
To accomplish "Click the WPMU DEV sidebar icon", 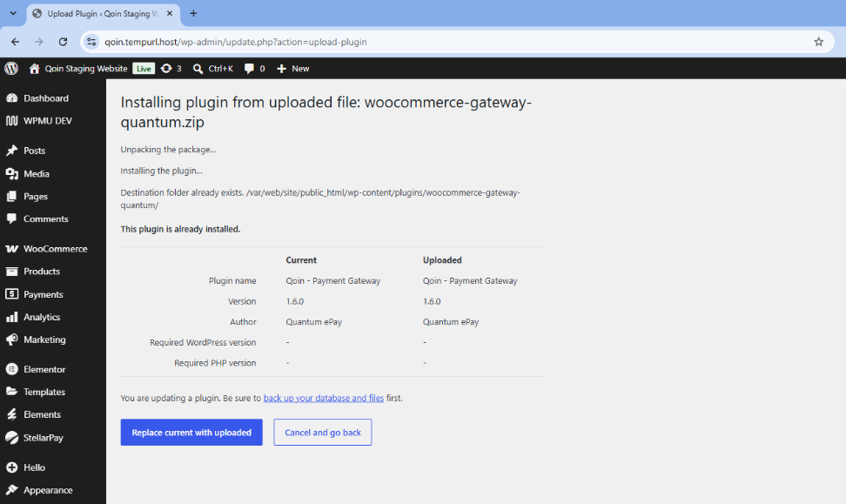I will coord(12,121).
